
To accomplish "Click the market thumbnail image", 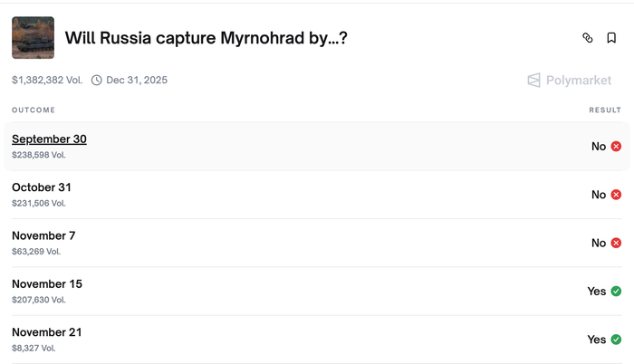I will point(33,38).
